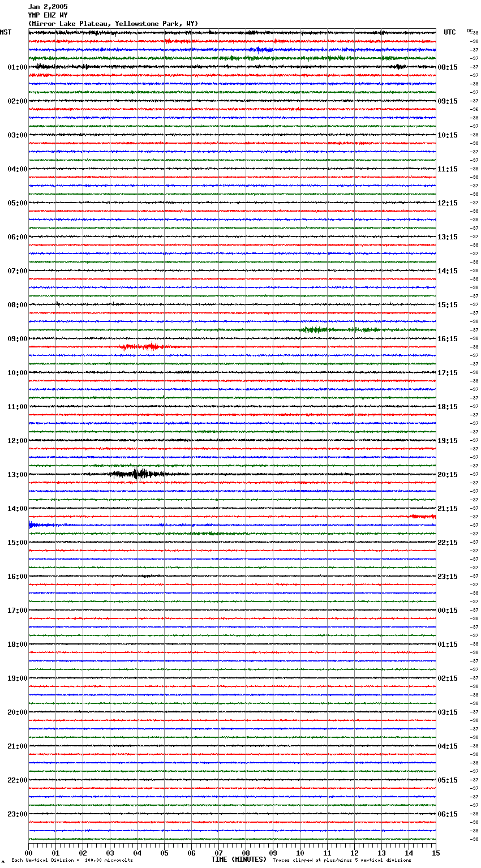Viewport: 481px width, 868px height.
Task: Select the 18:00 MST time label
Action: [x=18, y=644]
